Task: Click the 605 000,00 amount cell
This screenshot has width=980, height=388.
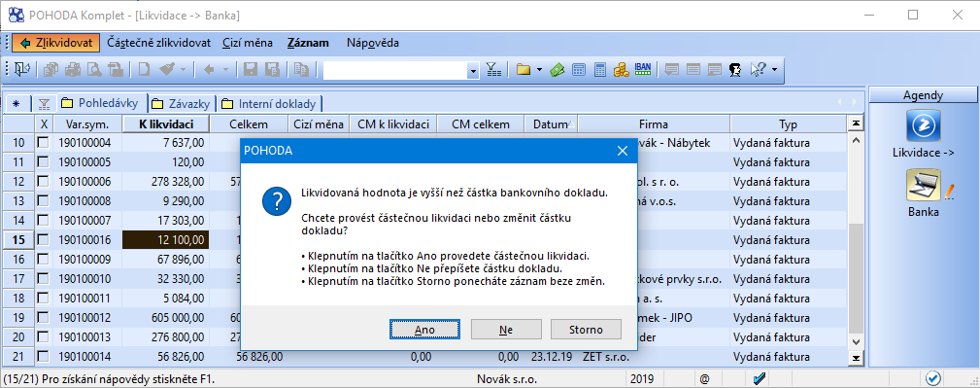Action: click(x=166, y=317)
